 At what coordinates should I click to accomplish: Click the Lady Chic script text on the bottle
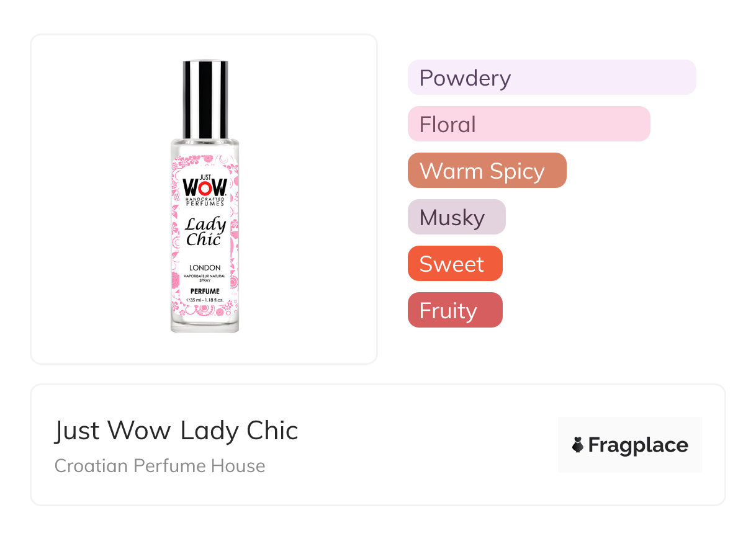(205, 231)
